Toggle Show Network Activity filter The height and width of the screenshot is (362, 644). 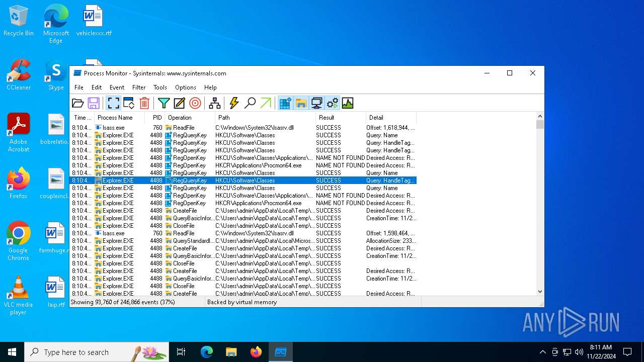coord(316,103)
